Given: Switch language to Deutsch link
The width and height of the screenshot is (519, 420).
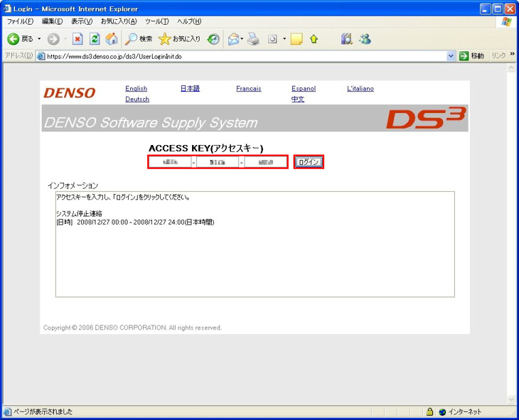Looking at the screenshot, I should pyautogui.click(x=137, y=99).
